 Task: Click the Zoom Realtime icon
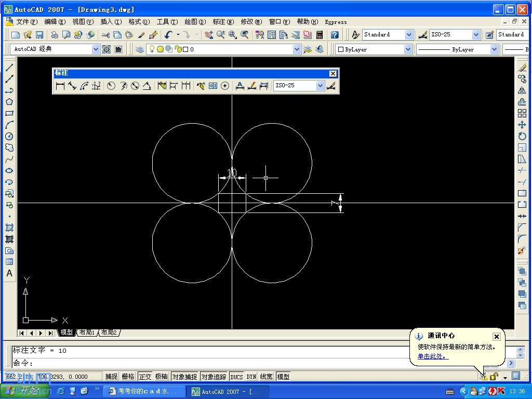(x=220, y=35)
